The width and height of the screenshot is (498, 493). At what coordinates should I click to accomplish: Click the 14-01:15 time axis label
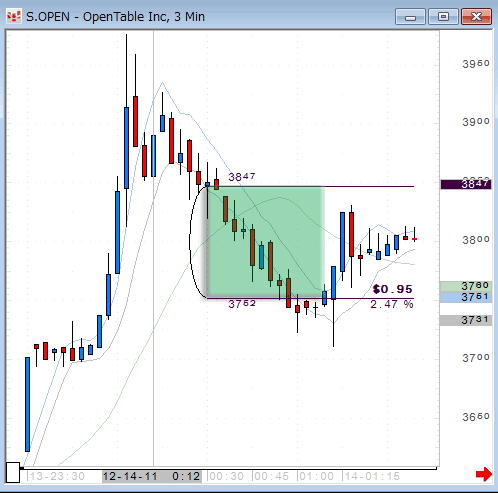point(372,476)
